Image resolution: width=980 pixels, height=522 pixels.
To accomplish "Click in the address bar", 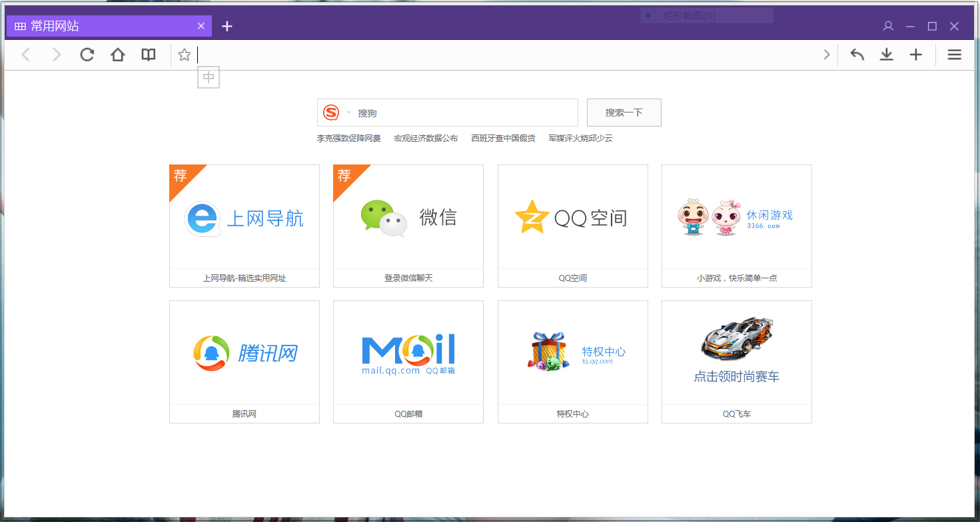I will pyautogui.click(x=506, y=55).
